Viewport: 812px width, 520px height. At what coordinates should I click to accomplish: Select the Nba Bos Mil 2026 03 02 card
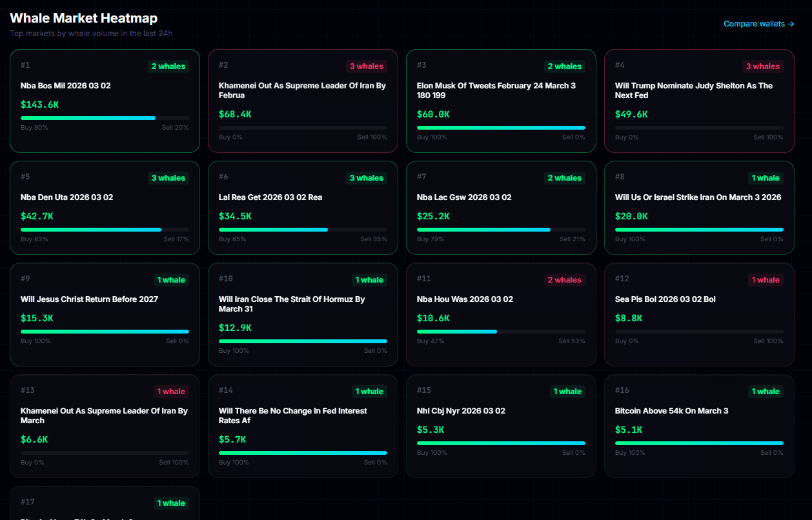105,101
